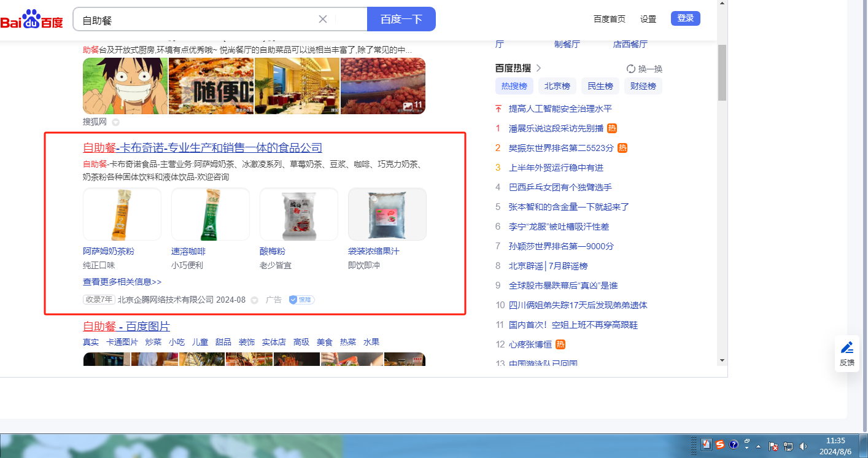Click the 热 tag beside 潘展乐说这段采访先别播
Viewport: 868px width, 458px height.
pyautogui.click(x=612, y=128)
